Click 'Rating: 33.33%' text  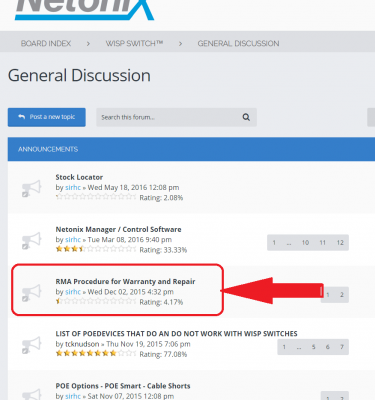(163, 250)
